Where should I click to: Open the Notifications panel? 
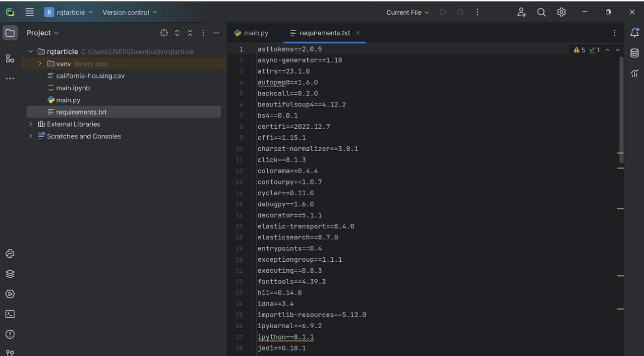point(634,33)
